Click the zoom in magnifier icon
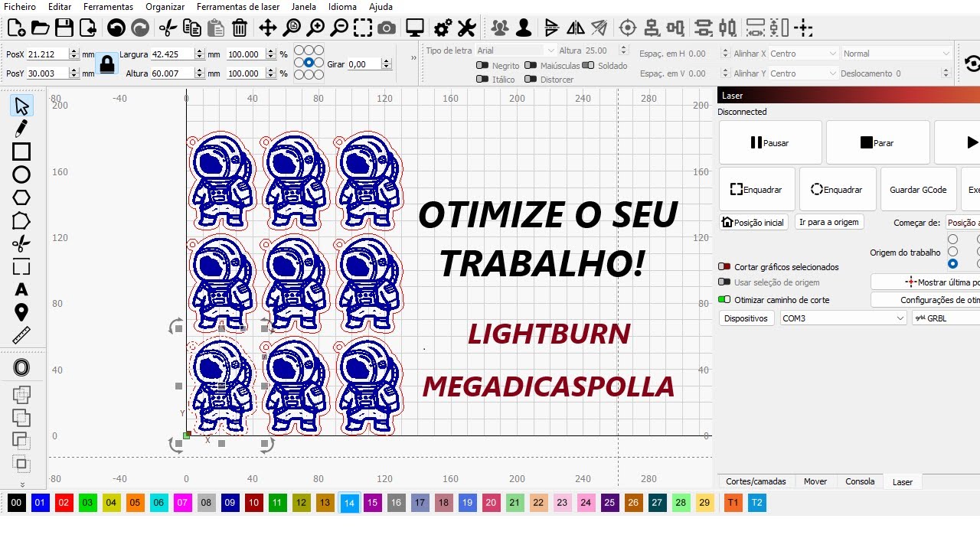 (x=315, y=28)
